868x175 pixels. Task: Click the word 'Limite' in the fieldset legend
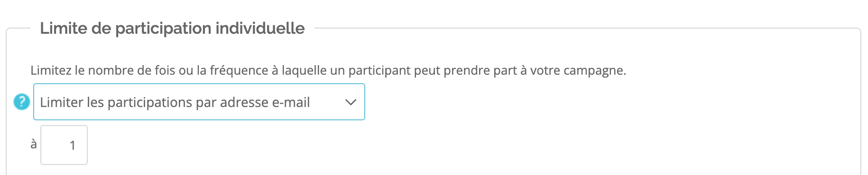point(64,28)
